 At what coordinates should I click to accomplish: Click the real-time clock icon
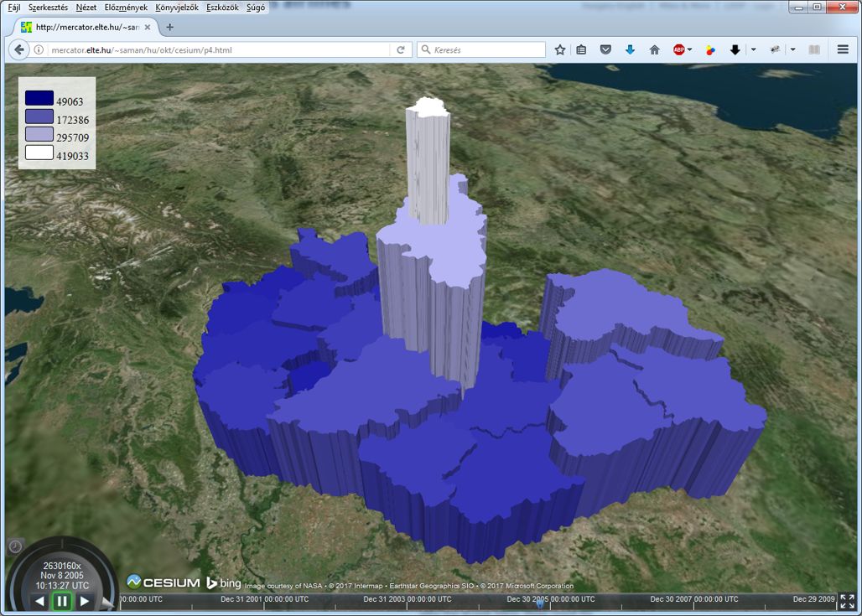click(15, 546)
